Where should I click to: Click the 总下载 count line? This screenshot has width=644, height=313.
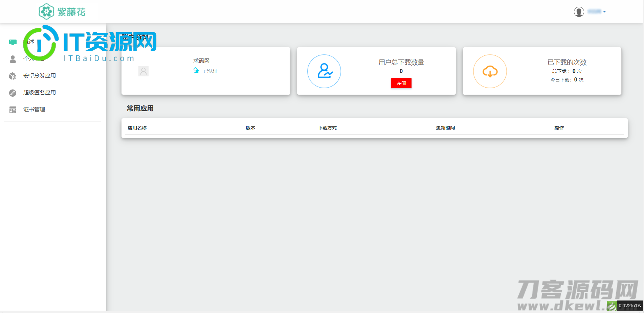click(x=567, y=71)
